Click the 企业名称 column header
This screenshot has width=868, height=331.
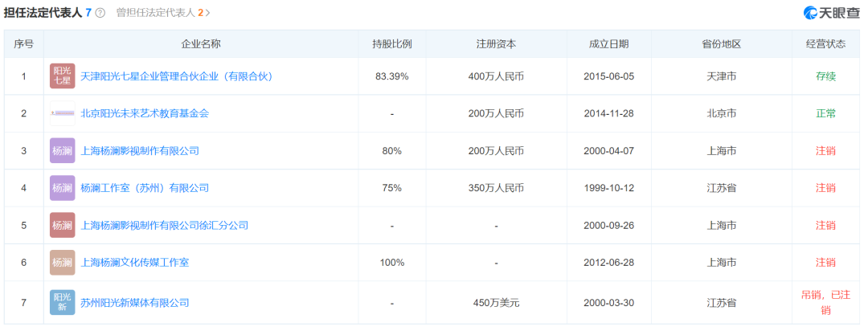(200, 44)
